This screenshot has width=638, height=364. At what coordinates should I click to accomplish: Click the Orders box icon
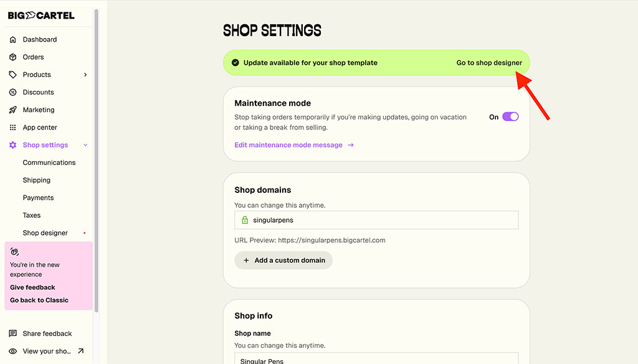point(13,57)
